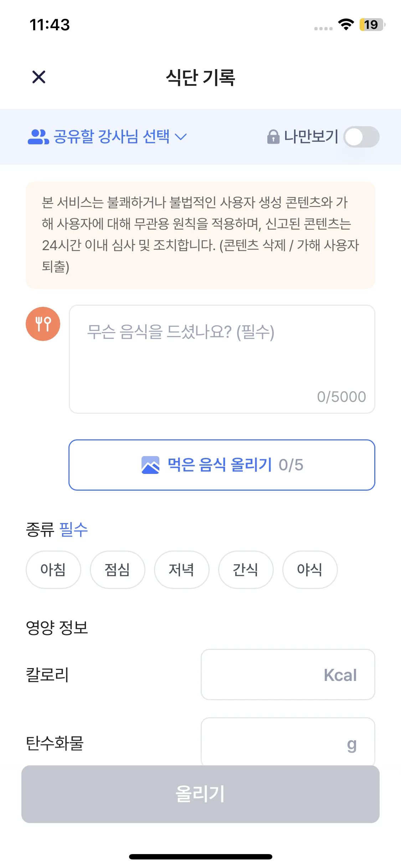Tap the people icon for instructor sharing

pos(38,137)
